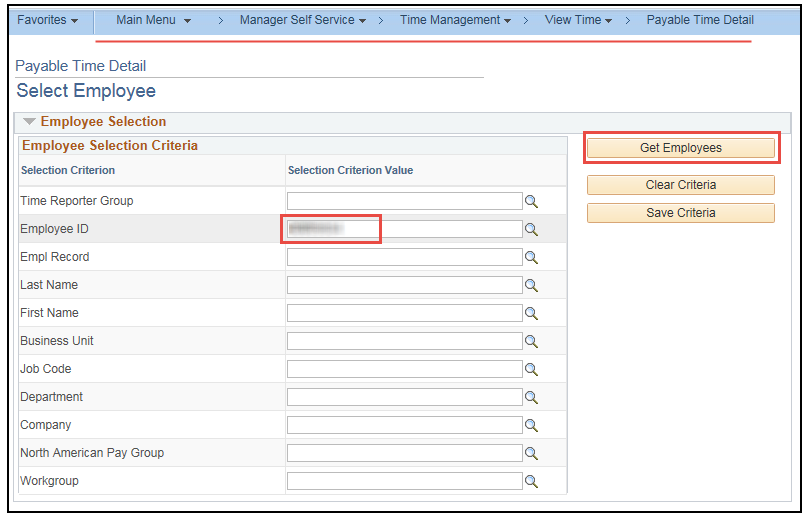Go to Payable Time Detail breadcrumb
Viewport: 806px width, 519px height.
(700, 20)
